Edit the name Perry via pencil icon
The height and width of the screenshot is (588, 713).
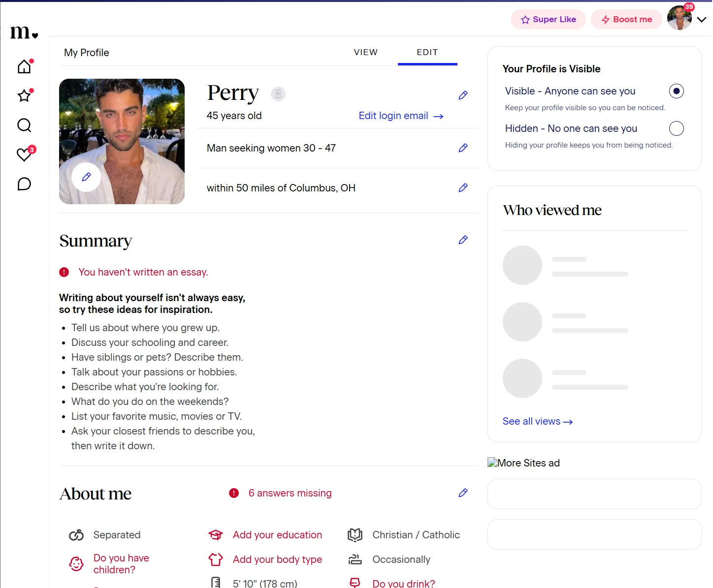click(463, 95)
